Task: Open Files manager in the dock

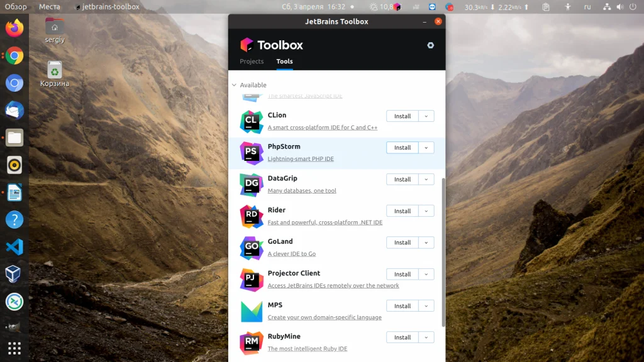Action: [14, 138]
